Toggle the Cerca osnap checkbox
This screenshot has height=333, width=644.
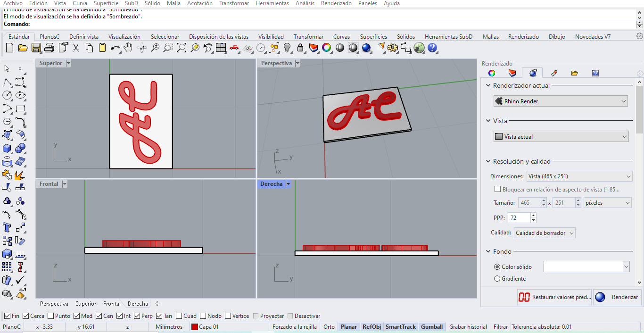coord(25,316)
